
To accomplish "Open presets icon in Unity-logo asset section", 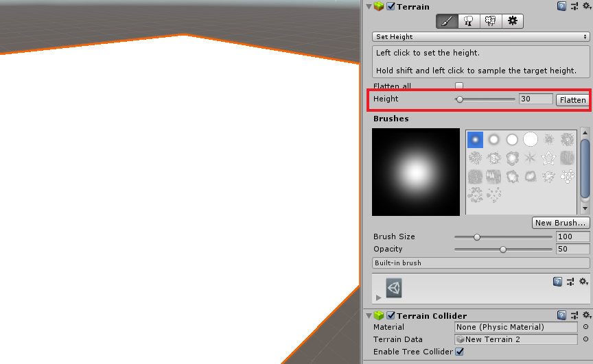I will [x=570, y=282].
